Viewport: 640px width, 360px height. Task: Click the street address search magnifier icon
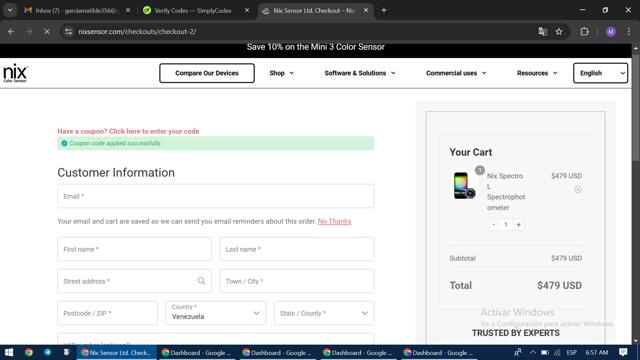[x=201, y=281]
